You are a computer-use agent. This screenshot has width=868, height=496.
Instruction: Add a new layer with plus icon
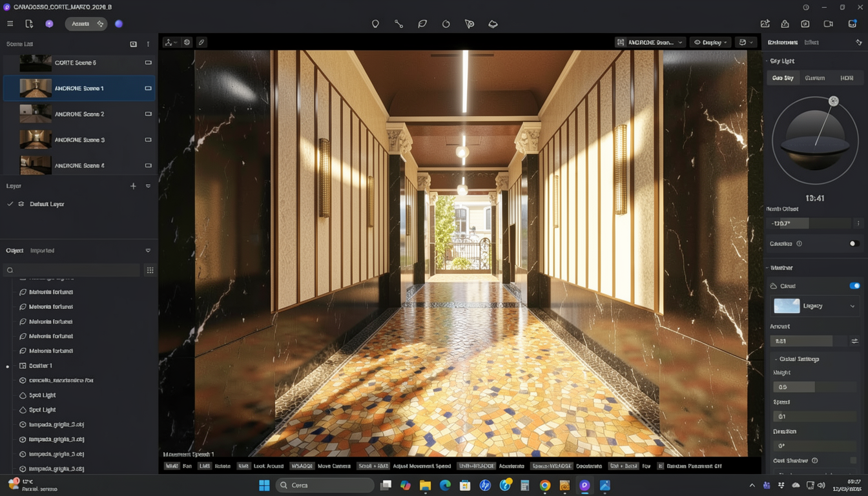click(x=133, y=186)
